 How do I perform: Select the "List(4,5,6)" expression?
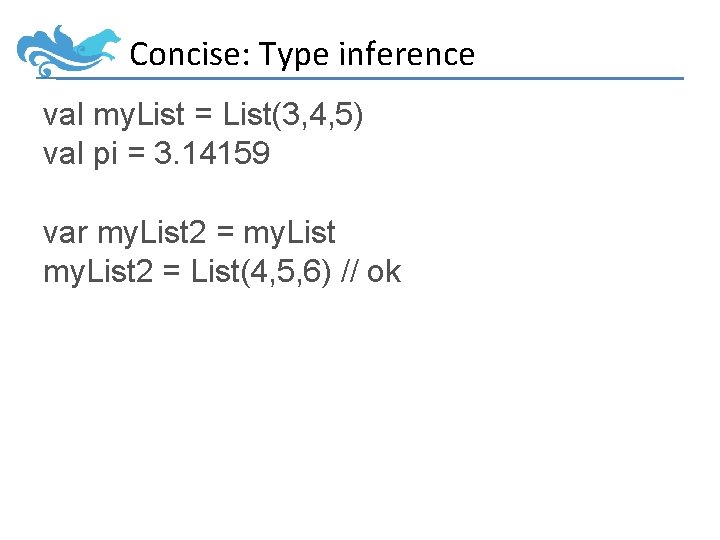coord(263,271)
